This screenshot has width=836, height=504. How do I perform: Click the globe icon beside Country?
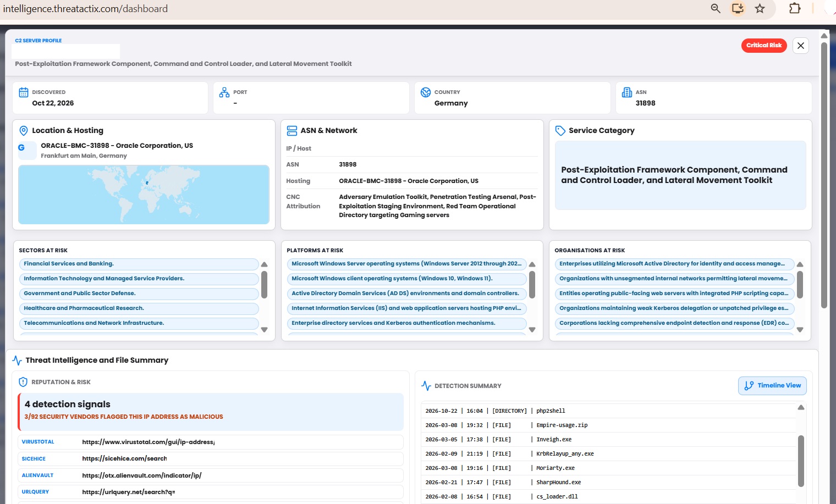click(426, 92)
